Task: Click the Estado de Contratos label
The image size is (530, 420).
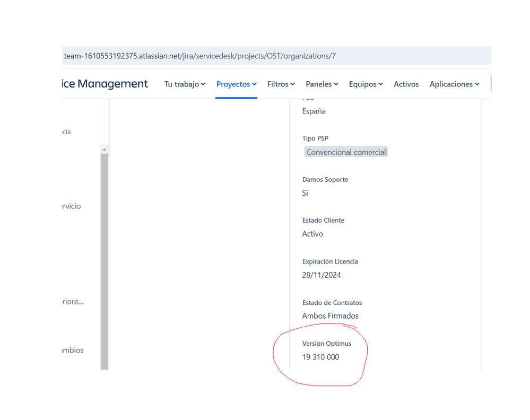Action: pos(332,303)
